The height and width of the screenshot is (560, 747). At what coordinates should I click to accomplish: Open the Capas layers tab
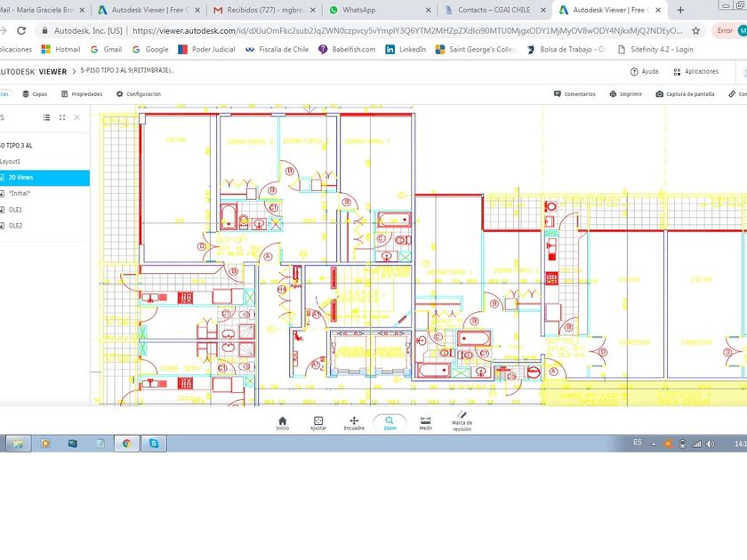click(36, 93)
